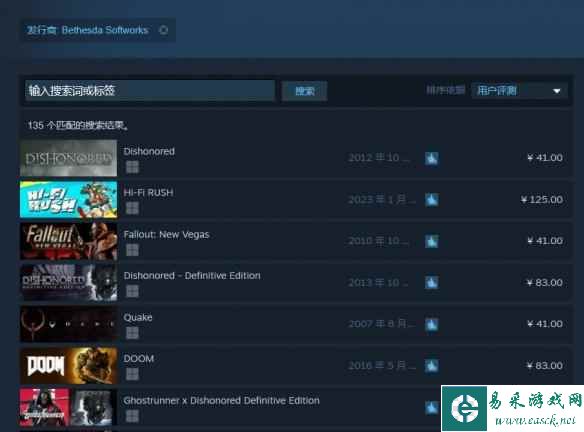Focus the search terms or tags input field
The image size is (584, 432).
(150, 90)
